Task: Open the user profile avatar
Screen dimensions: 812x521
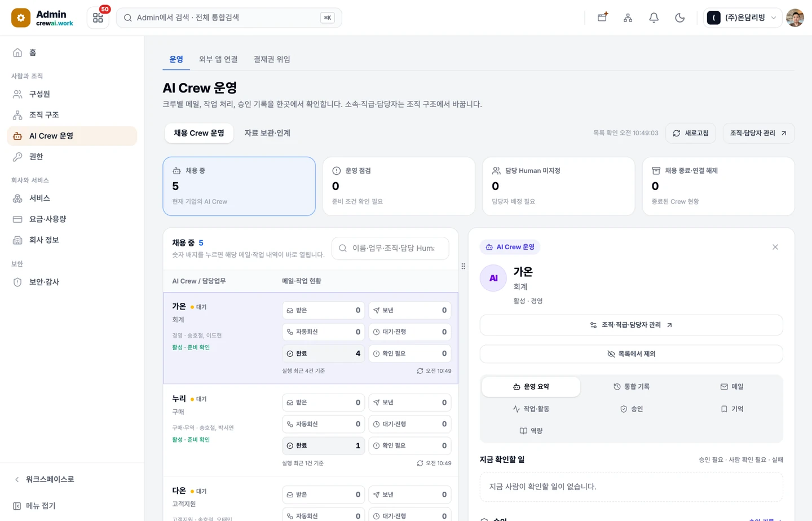Action: (x=795, y=17)
